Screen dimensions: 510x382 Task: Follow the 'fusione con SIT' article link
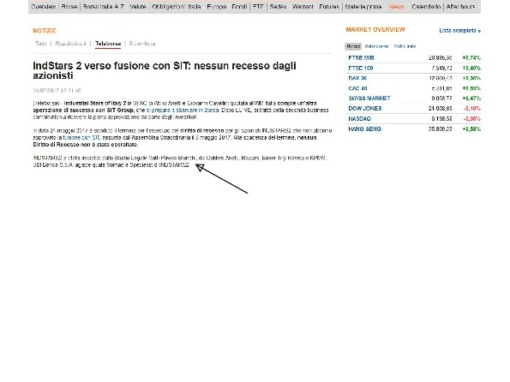[x=81, y=137]
